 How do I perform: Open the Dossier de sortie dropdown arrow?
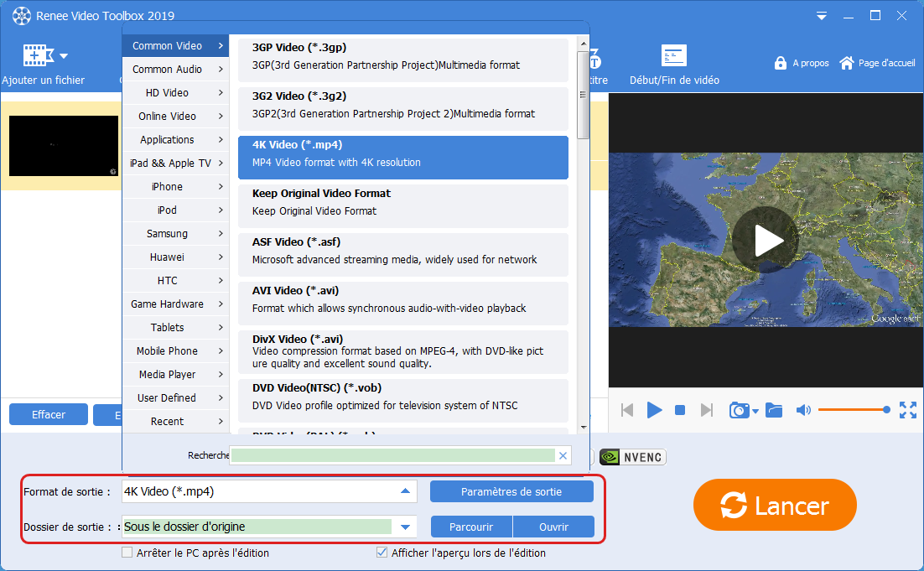(405, 527)
